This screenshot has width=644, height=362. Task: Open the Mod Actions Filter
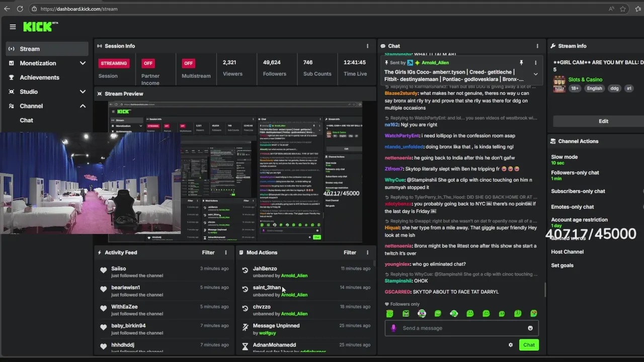click(350, 252)
